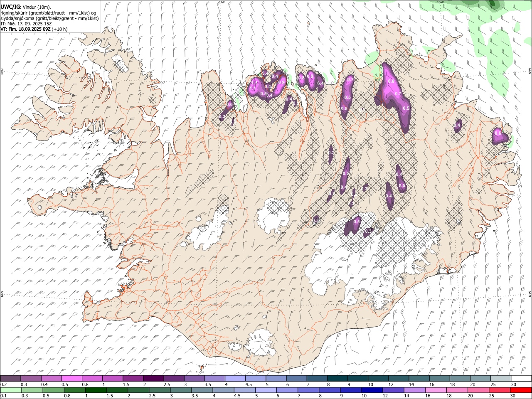Pick the lower legend swatch from 2 to 2.5
The height and width of the screenshot is (399, 532).
pyautogui.click(x=138, y=390)
